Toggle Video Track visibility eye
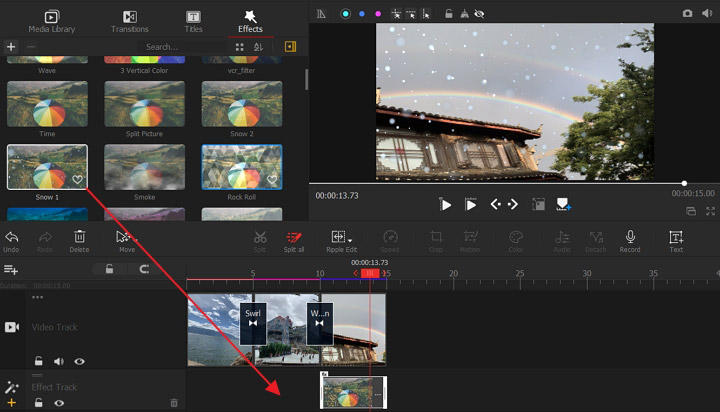The image size is (720, 412). (x=79, y=361)
